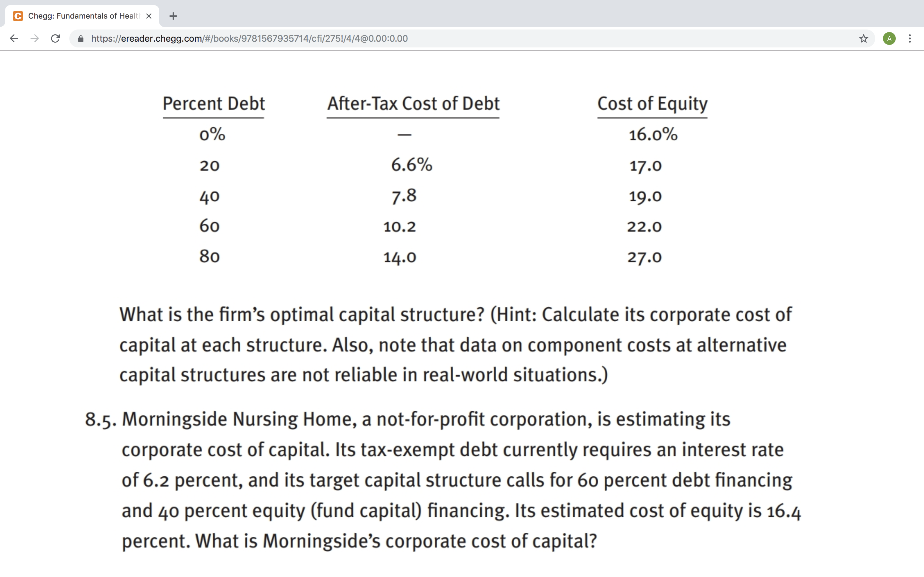Close the Chegg Fundamentals tab
The image size is (924, 577).
pos(149,16)
